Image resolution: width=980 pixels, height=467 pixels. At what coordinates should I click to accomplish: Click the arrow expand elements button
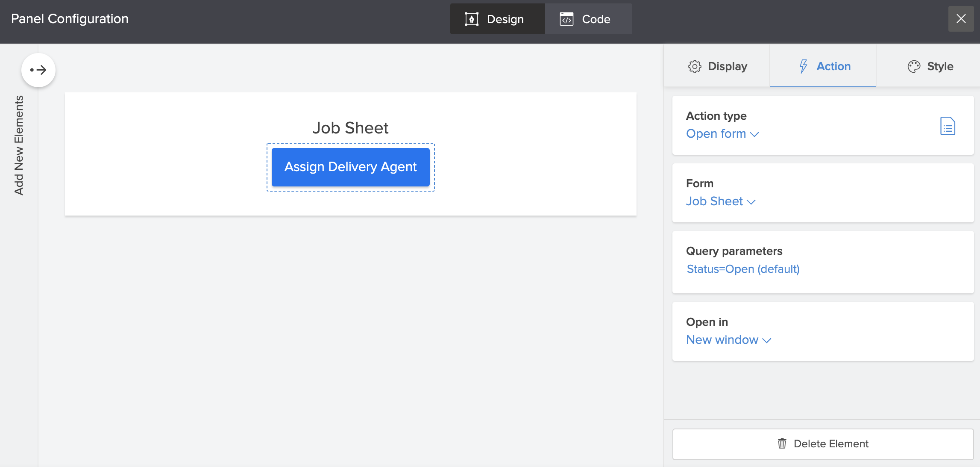tap(38, 70)
